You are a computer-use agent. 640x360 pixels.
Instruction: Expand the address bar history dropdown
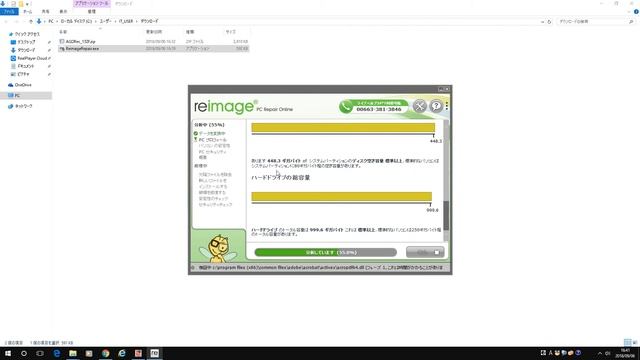[542, 22]
